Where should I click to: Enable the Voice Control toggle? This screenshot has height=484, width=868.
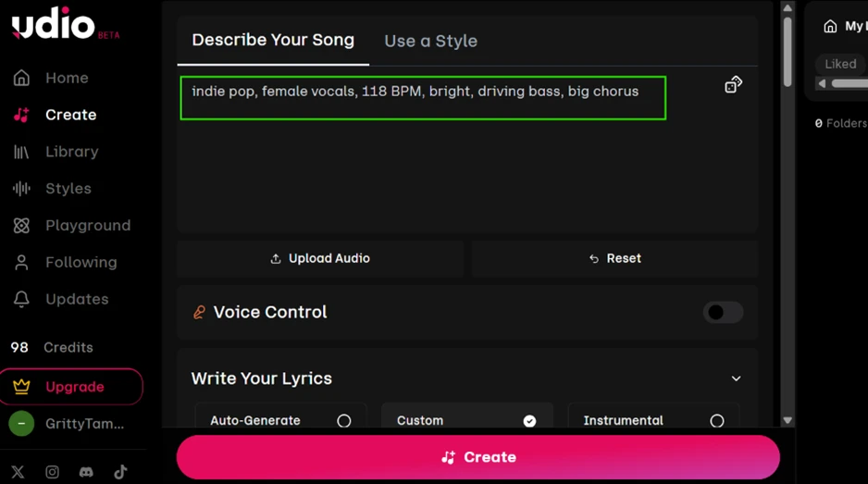tap(723, 312)
